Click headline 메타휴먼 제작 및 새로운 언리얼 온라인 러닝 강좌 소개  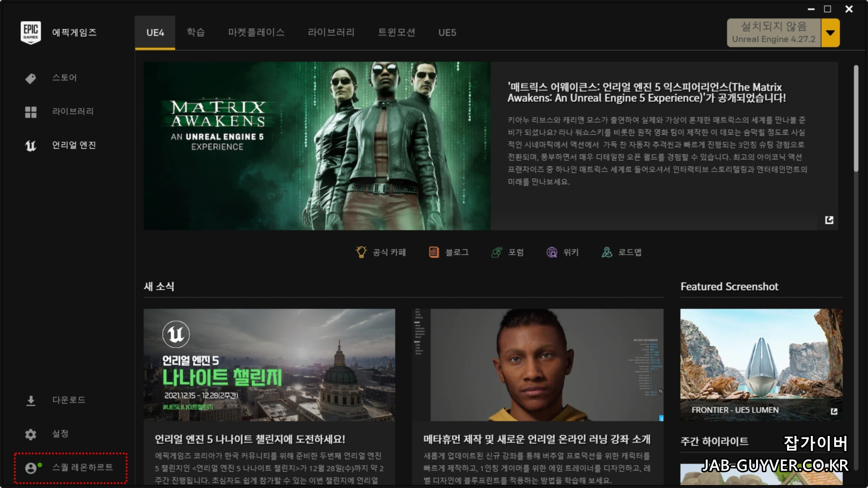pyautogui.click(x=537, y=439)
